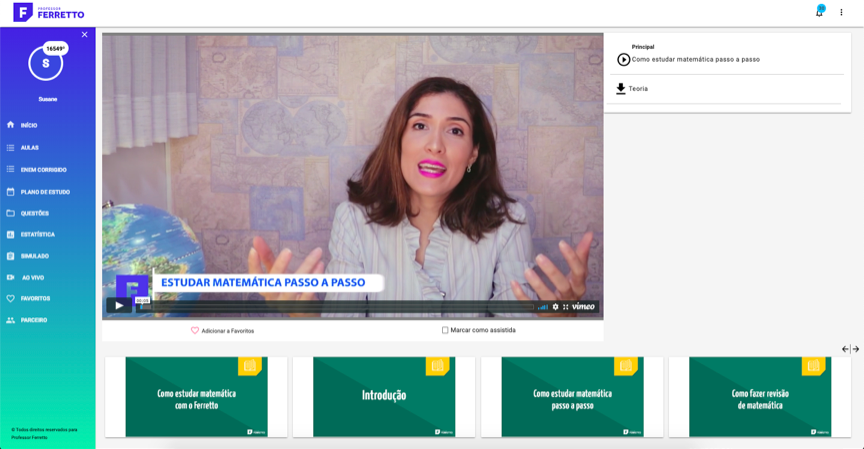Go to Questões section
Image resolution: width=864 pixels, height=449 pixels.
coord(34,213)
